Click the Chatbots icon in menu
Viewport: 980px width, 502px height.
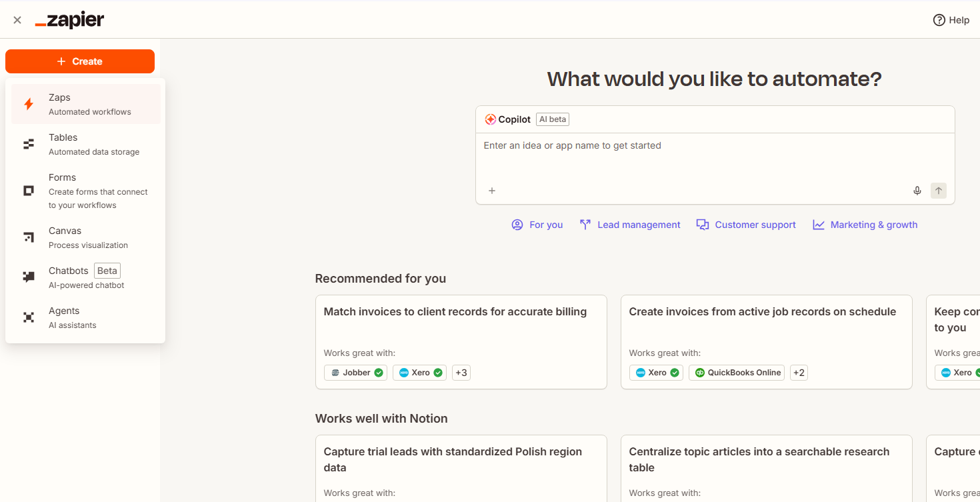pos(29,277)
